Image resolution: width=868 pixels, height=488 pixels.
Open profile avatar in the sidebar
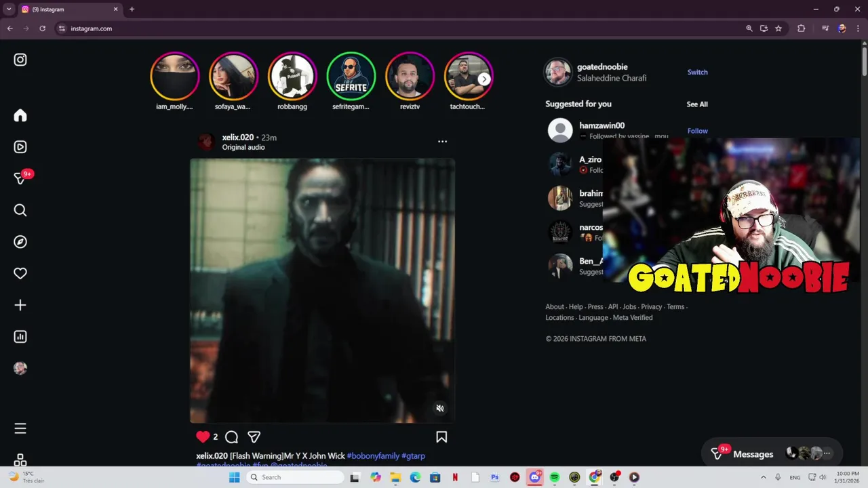tap(20, 368)
